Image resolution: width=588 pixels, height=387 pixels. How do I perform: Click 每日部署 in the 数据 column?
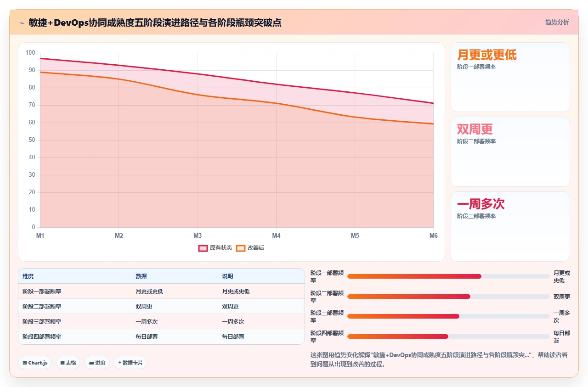pyautogui.click(x=147, y=337)
